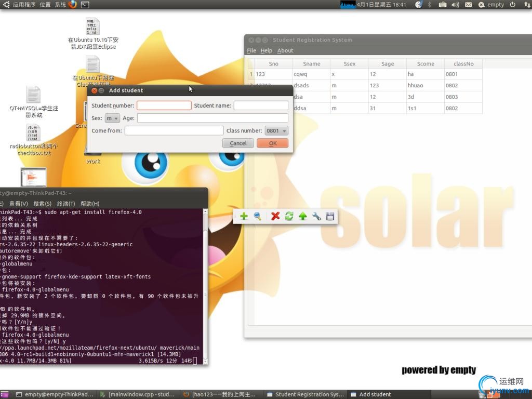Click the date and time in top panel

(381, 4)
